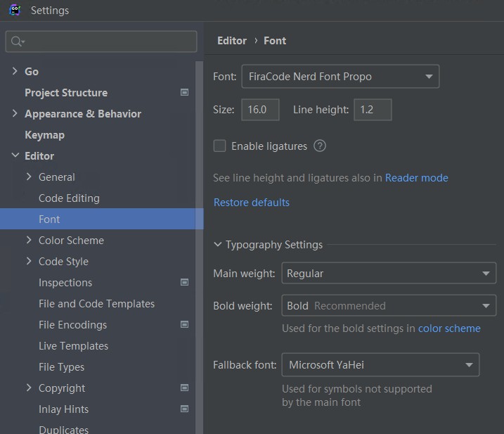Select Inlay Hints settings page
The height and width of the screenshot is (434, 504).
(x=64, y=409)
